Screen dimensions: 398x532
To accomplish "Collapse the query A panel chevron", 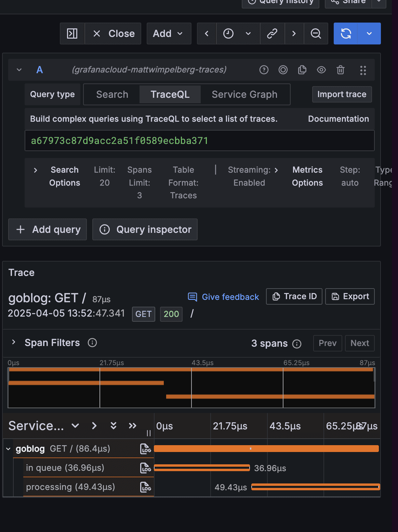I will (x=19, y=70).
